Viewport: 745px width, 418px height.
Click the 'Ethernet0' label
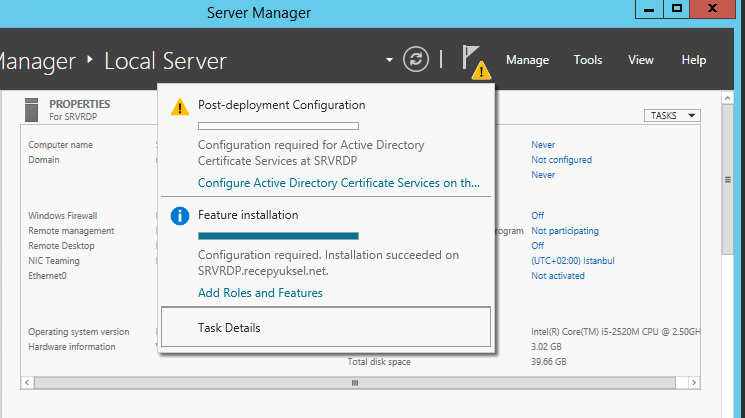click(x=47, y=276)
